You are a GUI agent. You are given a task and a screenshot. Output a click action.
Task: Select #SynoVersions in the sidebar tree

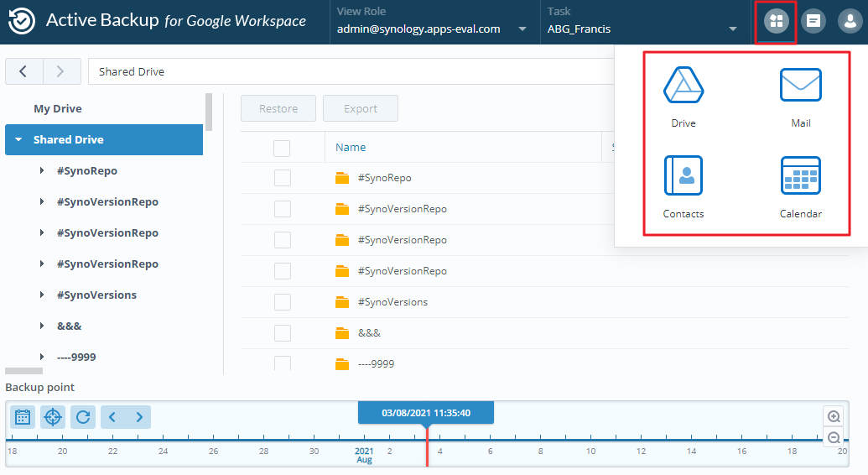point(97,295)
